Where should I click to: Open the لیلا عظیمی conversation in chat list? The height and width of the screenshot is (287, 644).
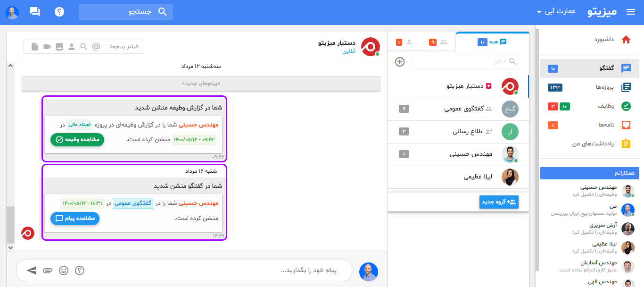(458, 177)
